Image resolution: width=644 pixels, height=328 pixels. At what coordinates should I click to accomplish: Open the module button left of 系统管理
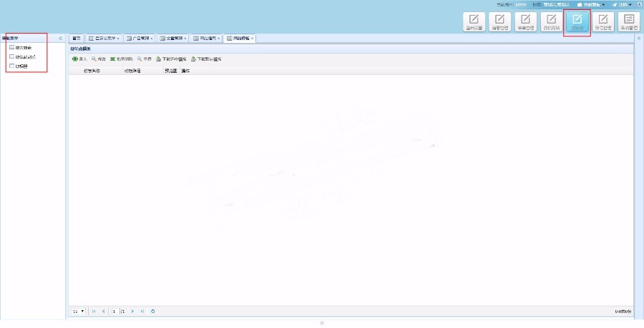pos(603,21)
